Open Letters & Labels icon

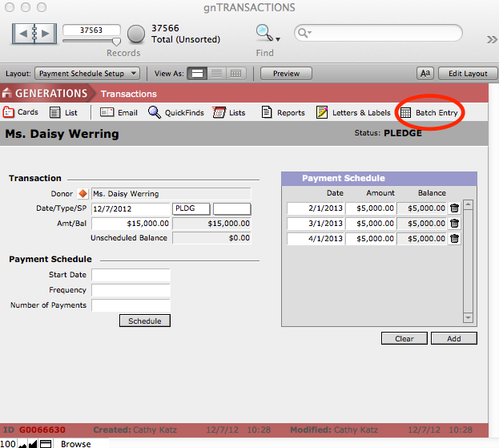[323, 113]
